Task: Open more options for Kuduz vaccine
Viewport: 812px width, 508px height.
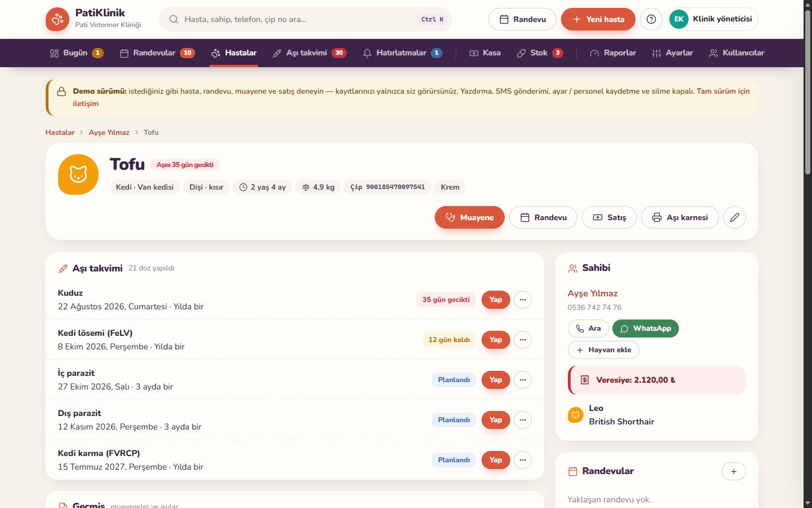Action: 523,300
